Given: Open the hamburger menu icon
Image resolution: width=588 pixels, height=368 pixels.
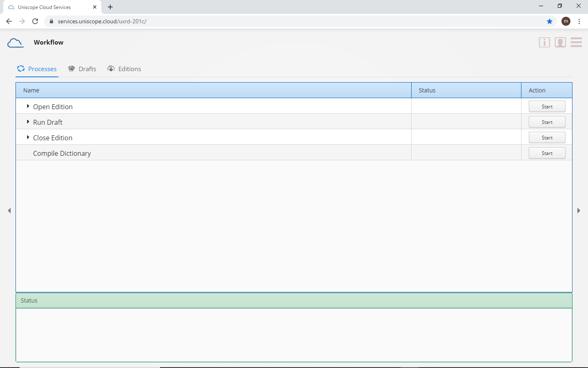Looking at the screenshot, I should pos(576,43).
